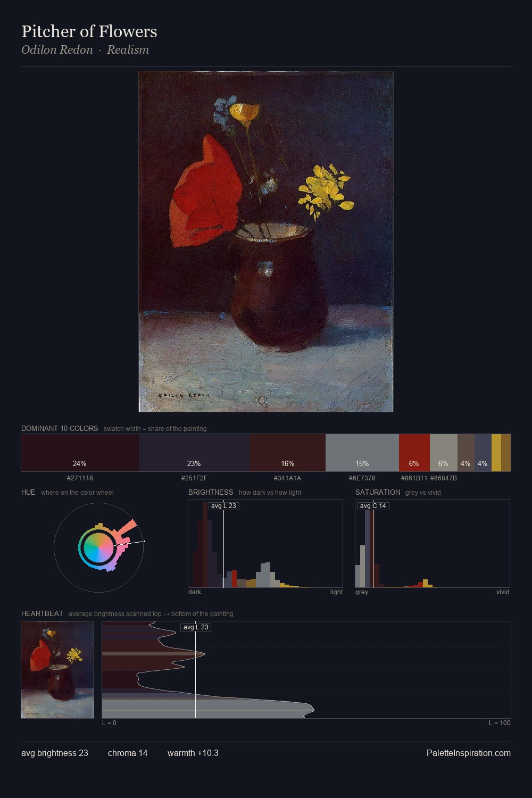Click the avg L 23 label in Brightness
Screen dimensions: 532x798
tap(223, 506)
